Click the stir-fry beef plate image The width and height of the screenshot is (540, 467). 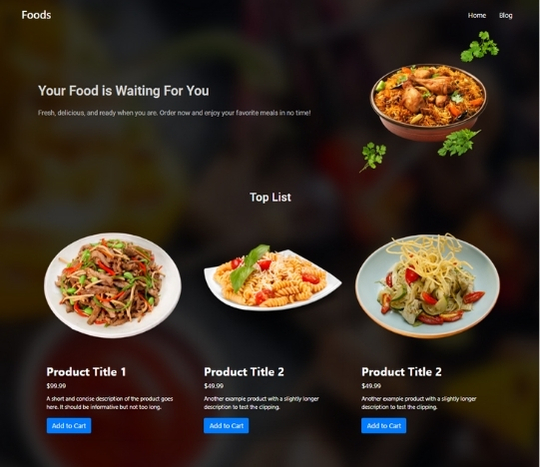[x=113, y=285]
